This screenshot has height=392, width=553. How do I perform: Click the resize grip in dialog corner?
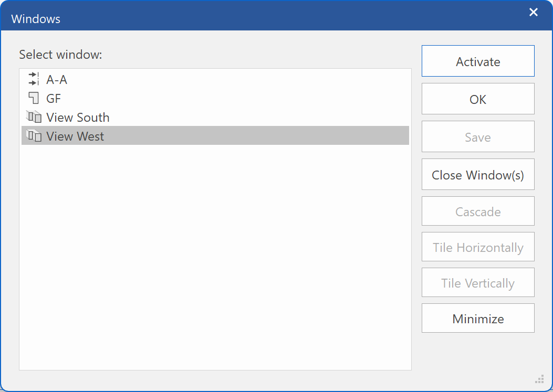click(539, 379)
